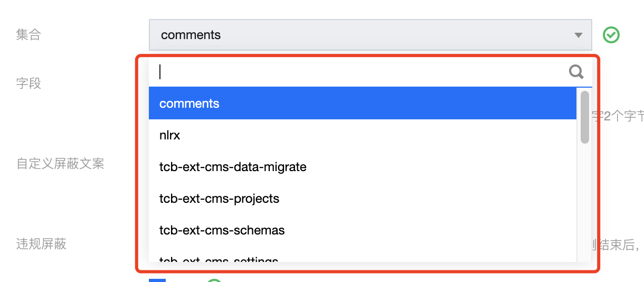Screen dimensions: 644x282
Task: Click the 自定义屏蔽文案 label
Action: coord(60,164)
